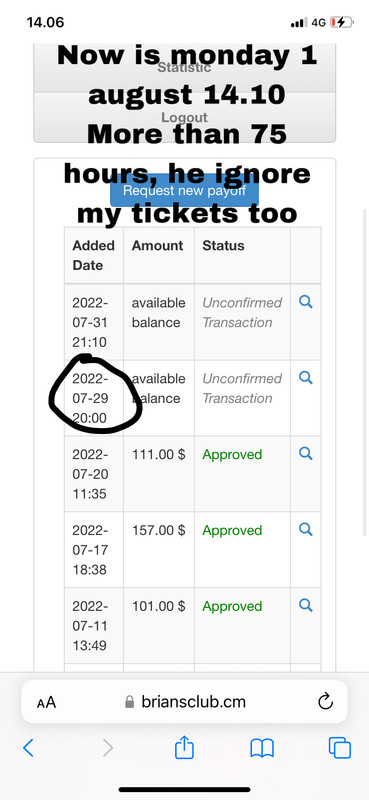Click the Added Date column header
The height and width of the screenshot is (800, 369).
click(x=93, y=255)
